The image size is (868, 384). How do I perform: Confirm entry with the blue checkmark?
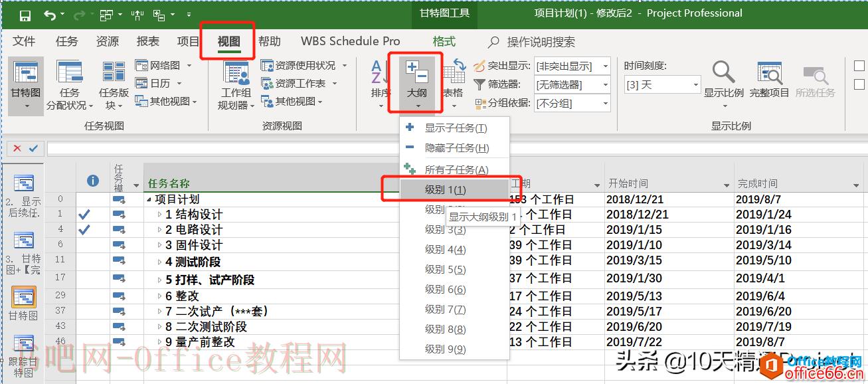pyautogui.click(x=33, y=148)
